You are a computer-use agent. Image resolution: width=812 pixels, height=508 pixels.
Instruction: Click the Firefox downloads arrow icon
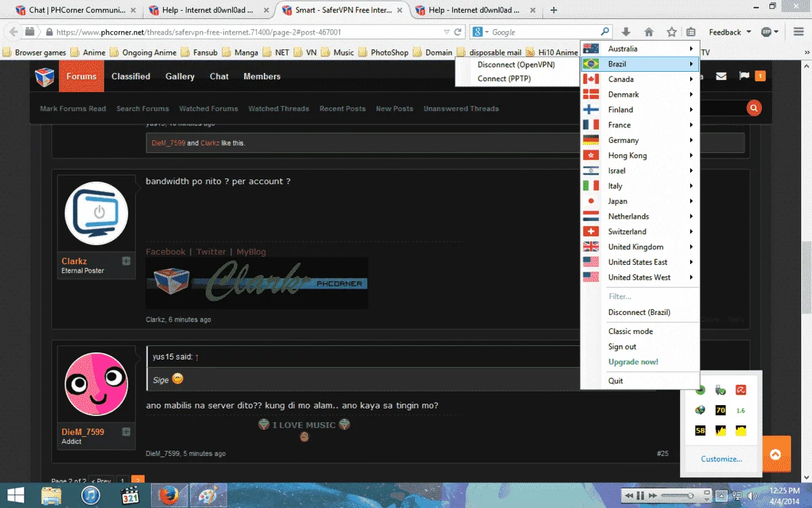click(626, 32)
